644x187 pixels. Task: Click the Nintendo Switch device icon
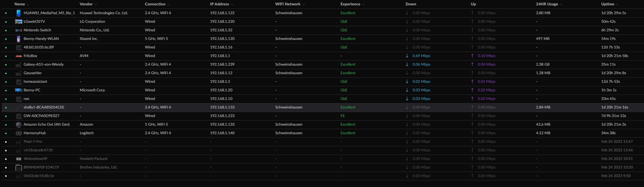[x=18, y=30]
